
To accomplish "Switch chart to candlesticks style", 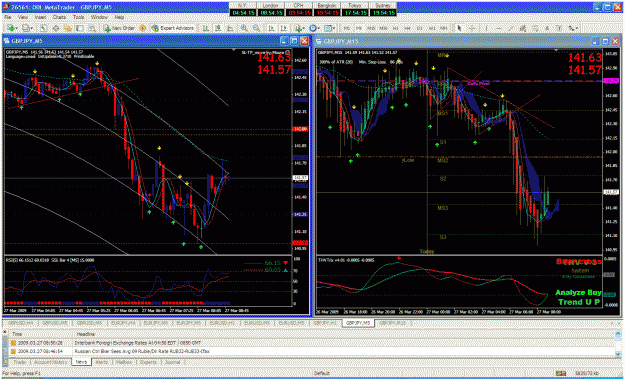I will 218,28.
